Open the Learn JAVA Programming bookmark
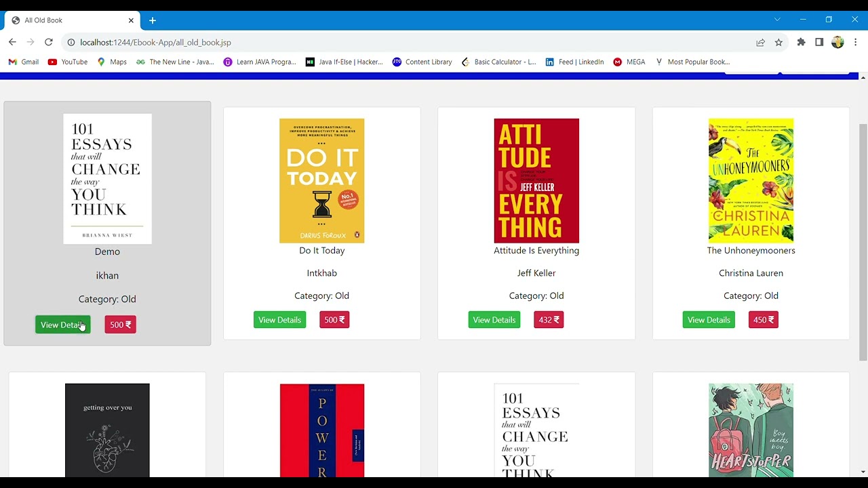868x488 pixels. [260, 62]
